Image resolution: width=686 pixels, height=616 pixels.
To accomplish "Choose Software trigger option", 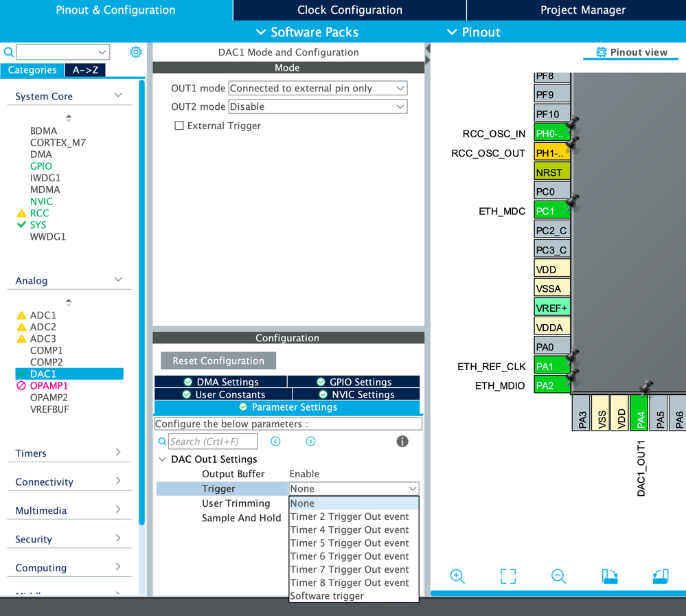I will click(354, 596).
